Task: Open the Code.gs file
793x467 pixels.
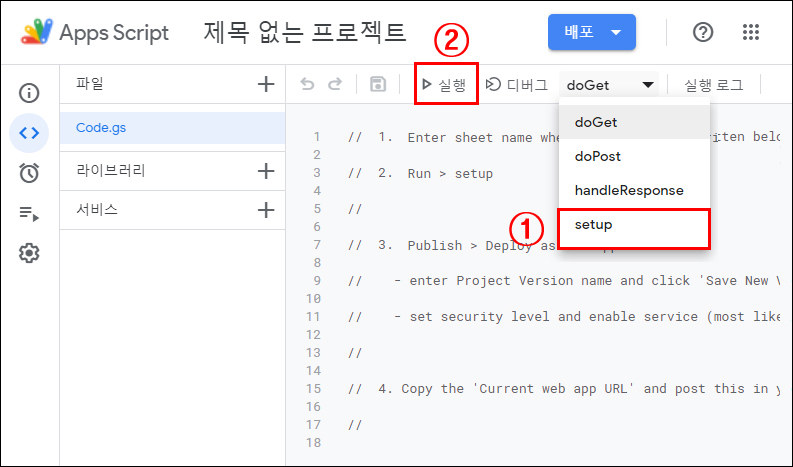Action: [x=103, y=128]
